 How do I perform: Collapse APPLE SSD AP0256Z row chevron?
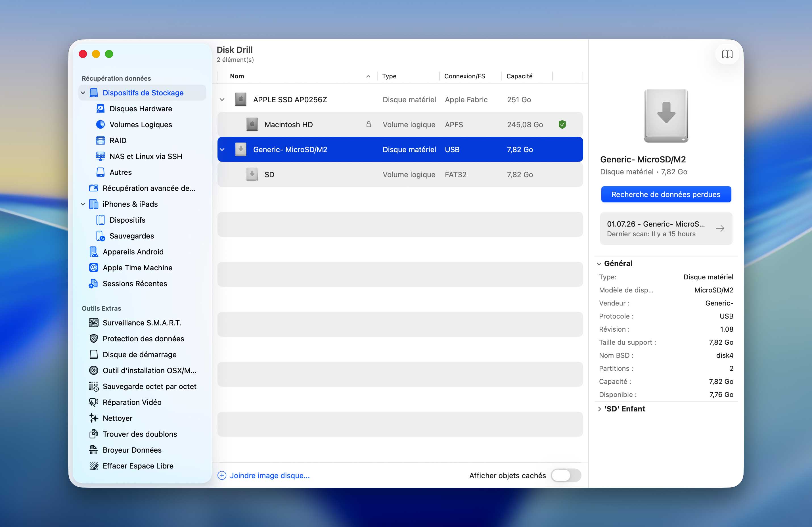[222, 100]
